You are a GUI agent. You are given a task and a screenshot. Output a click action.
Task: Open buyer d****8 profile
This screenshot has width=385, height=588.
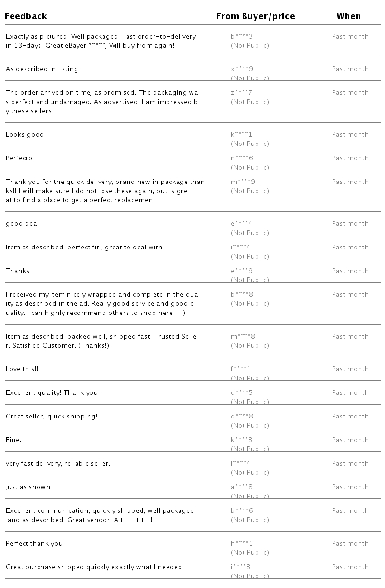coord(242,416)
